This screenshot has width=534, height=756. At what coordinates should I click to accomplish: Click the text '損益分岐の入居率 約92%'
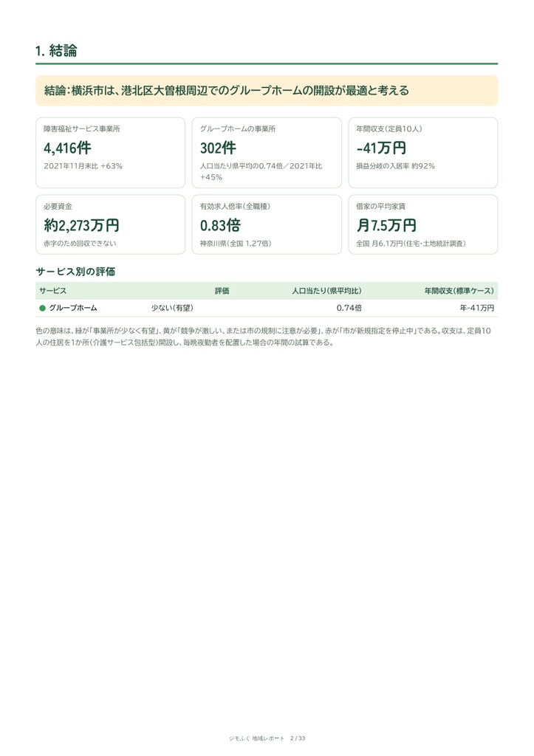click(x=396, y=166)
